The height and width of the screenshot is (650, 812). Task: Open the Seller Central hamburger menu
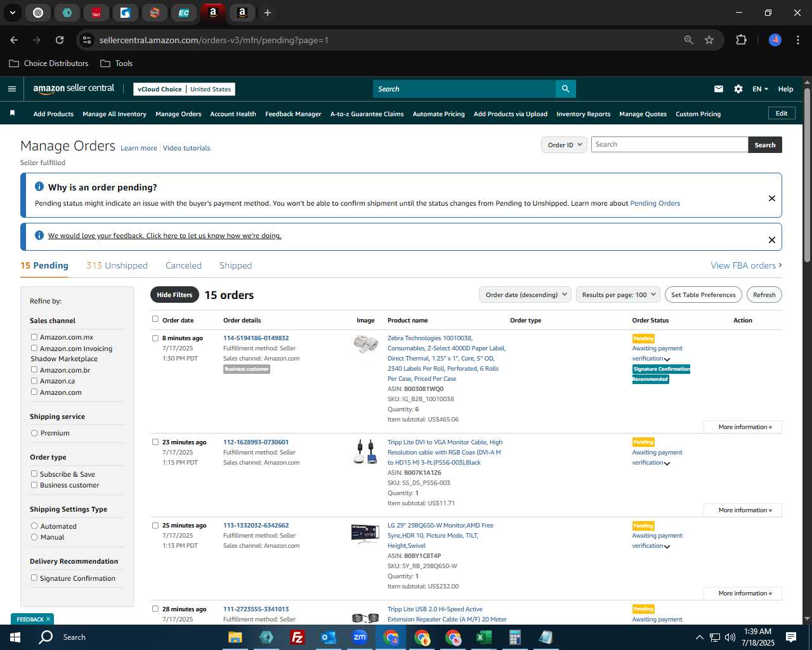11,89
